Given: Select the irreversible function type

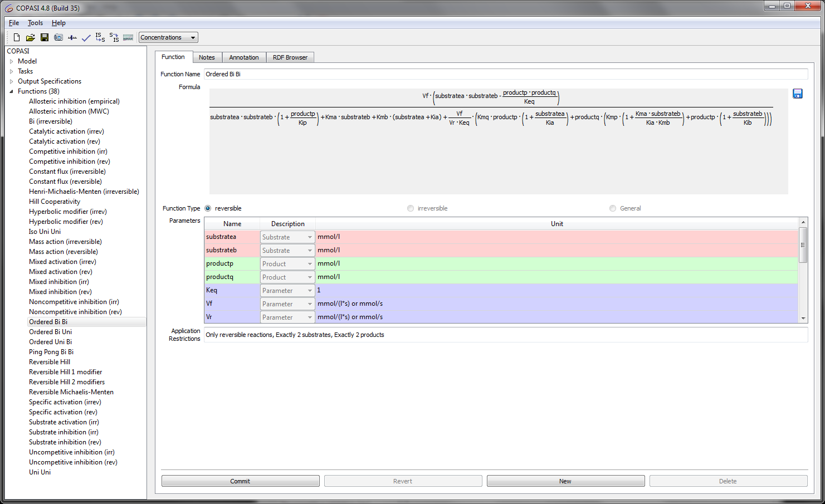Looking at the screenshot, I should (411, 208).
